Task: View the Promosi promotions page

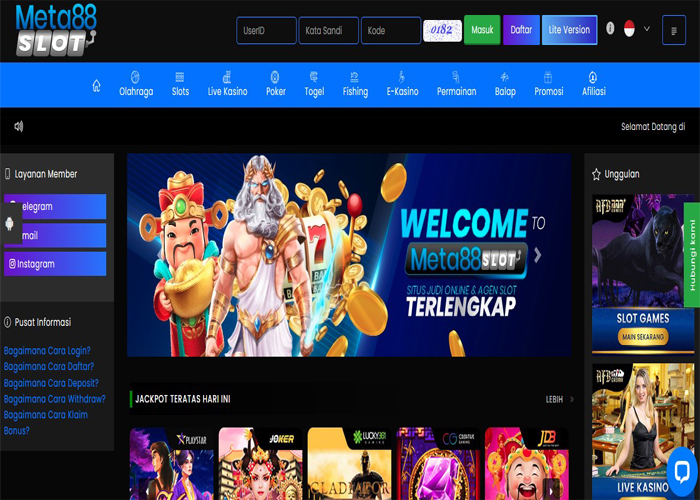Action: [x=549, y=84]
